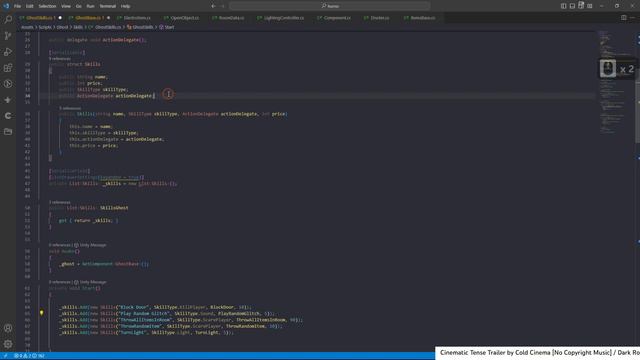This screenshot has width=640, height=360.
Task: Open the Terminal menu
Action: pos(108,6)
